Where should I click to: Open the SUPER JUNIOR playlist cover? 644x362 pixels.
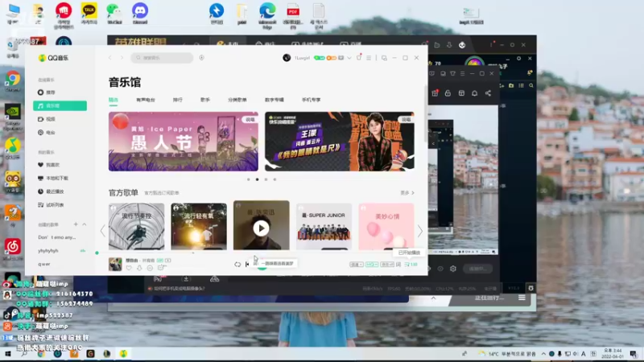324,227
